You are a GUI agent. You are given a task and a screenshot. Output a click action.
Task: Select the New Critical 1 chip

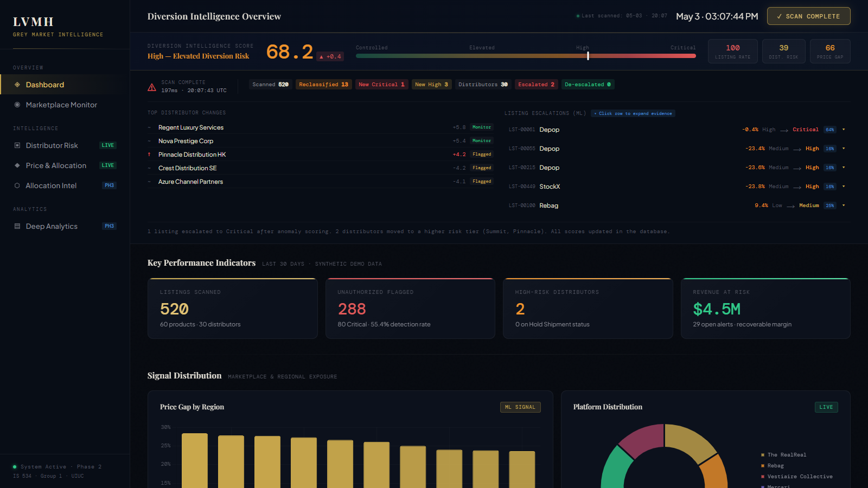point(381,85)
